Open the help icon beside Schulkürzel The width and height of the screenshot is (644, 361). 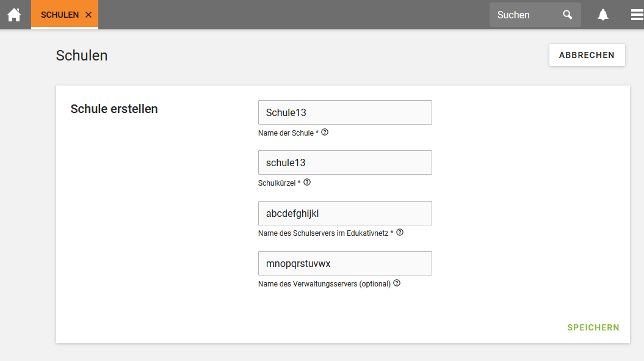click(x=307, y=182)
